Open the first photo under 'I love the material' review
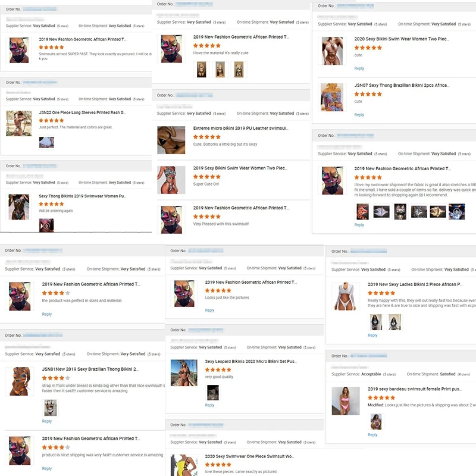Screen dimensions: 476x476 pyautogui.click(x=201, y=70)
